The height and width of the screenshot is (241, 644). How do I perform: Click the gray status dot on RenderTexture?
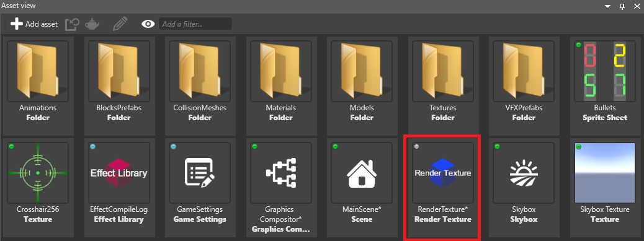[416, 147]
